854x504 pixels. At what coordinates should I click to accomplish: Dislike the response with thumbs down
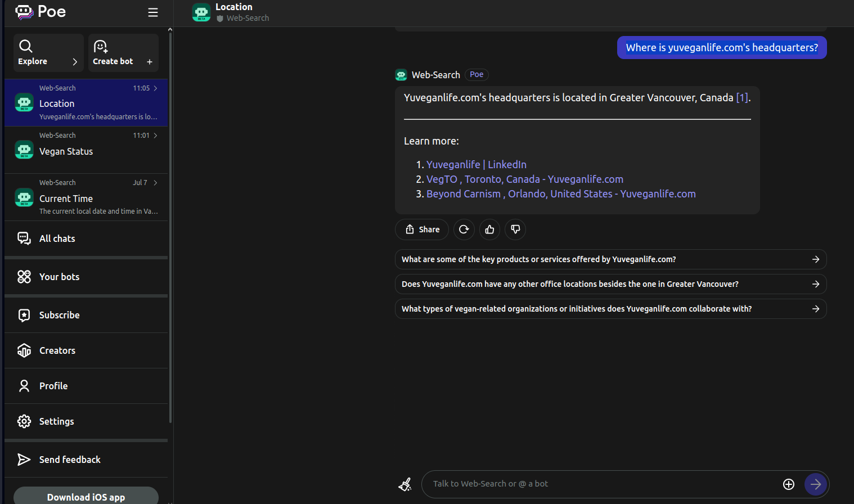tap(515, 229)
